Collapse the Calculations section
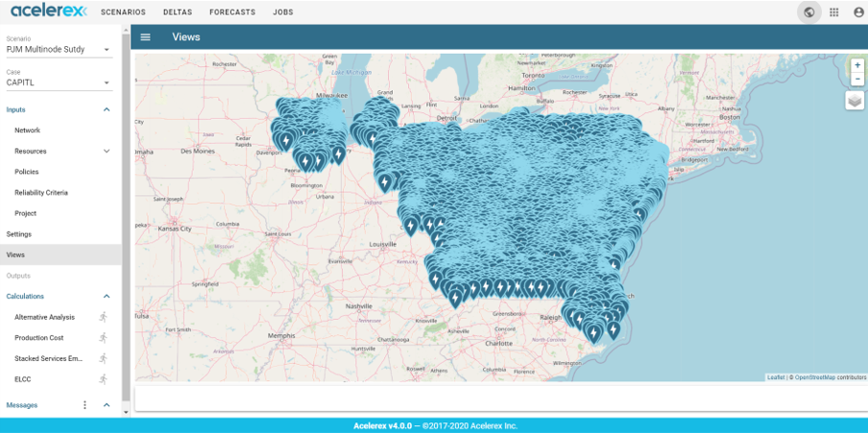 (107, 297)
